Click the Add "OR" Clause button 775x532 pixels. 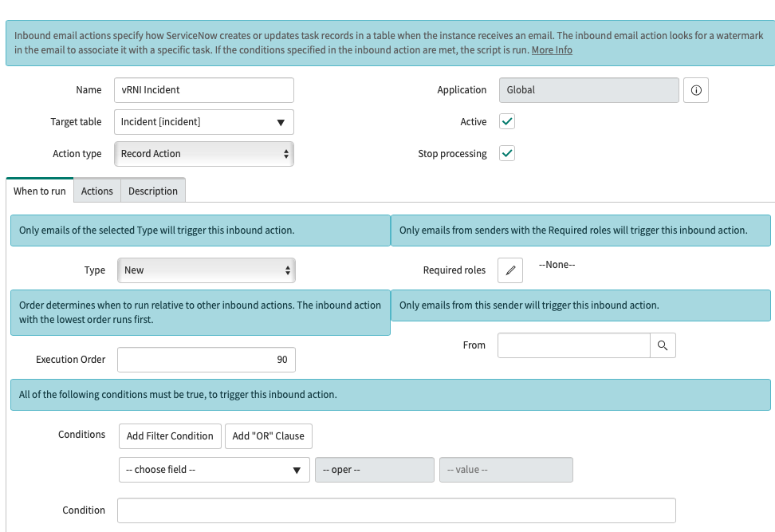coord(268,435)
